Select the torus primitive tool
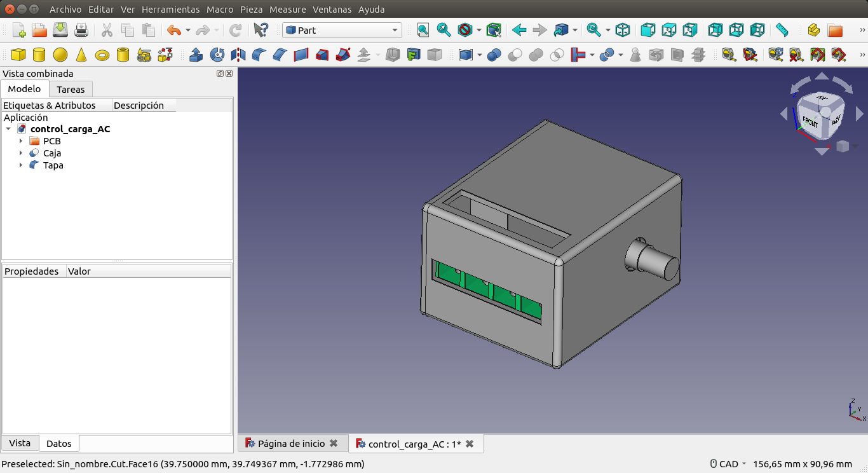The width and height of the screenshot is (868, 473). coord(102,55)
